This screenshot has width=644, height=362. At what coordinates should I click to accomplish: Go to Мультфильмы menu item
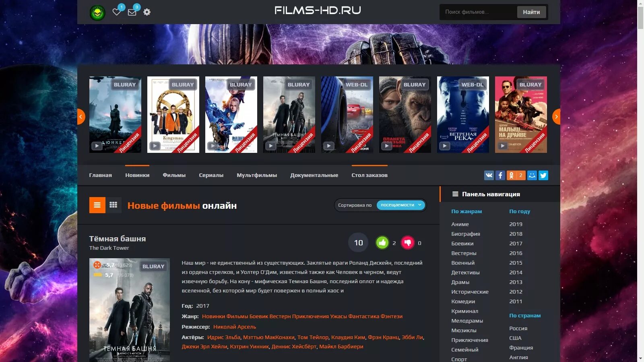[x=257, y=175]
